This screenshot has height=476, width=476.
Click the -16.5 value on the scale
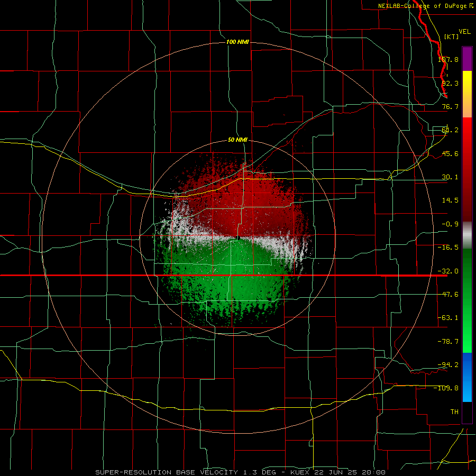[x=448, y=248]
